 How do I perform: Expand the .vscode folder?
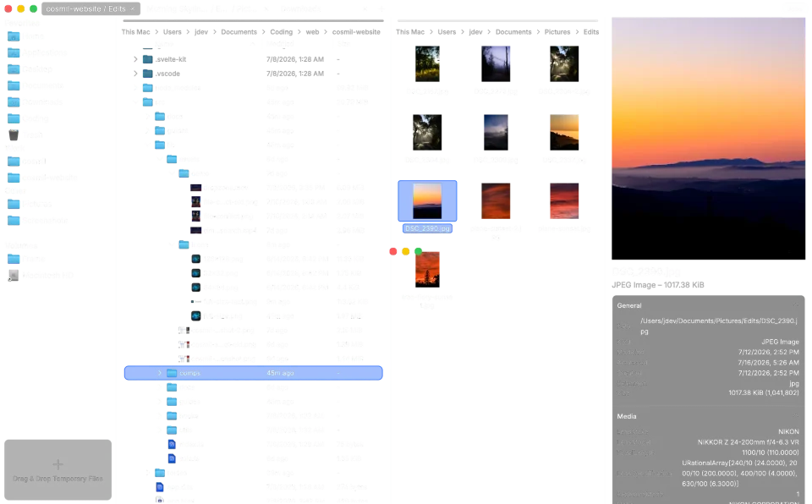(135, 74)
